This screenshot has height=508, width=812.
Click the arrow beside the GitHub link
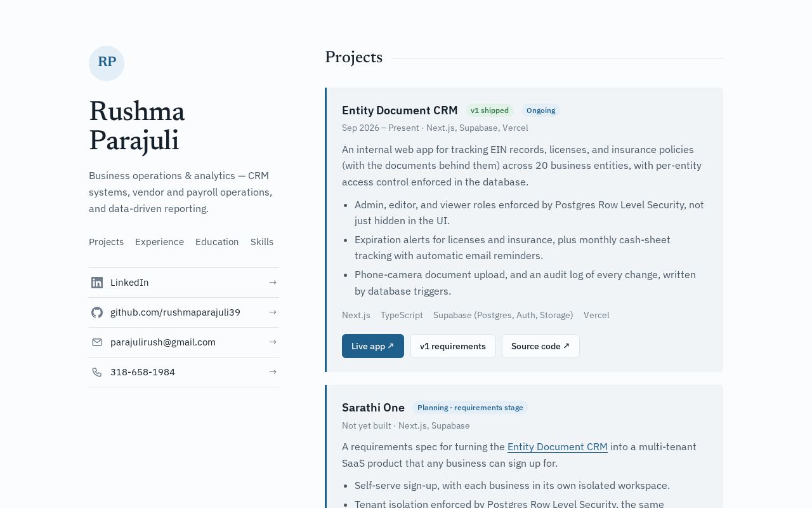point(273,312)
